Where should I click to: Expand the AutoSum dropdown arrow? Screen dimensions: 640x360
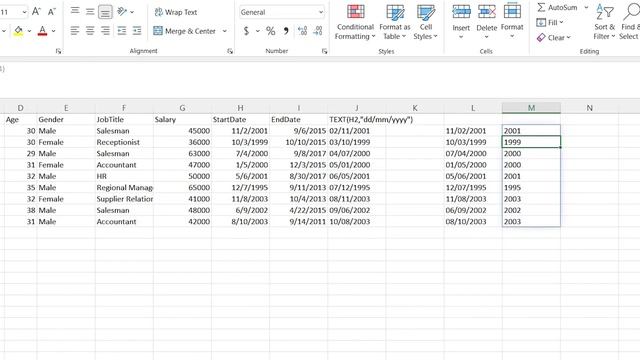pos(587,7)
